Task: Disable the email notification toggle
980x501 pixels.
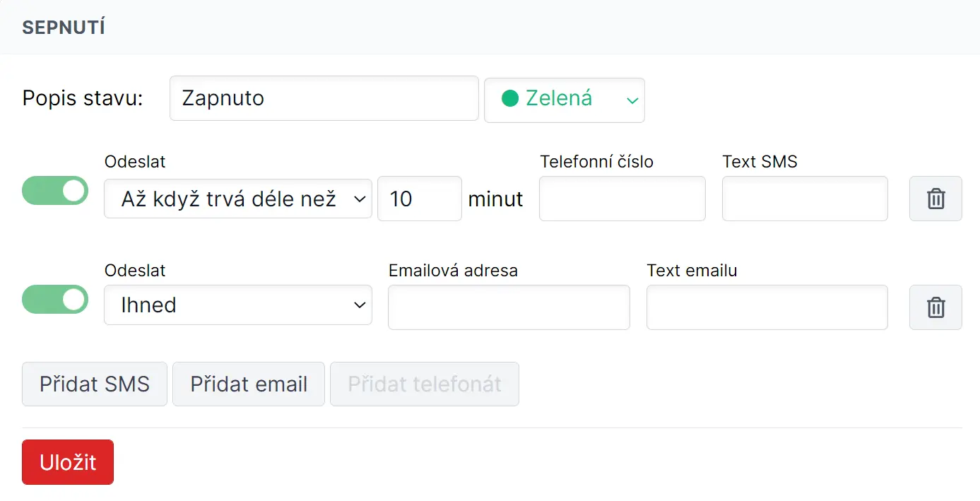Action: click(55, 300)
